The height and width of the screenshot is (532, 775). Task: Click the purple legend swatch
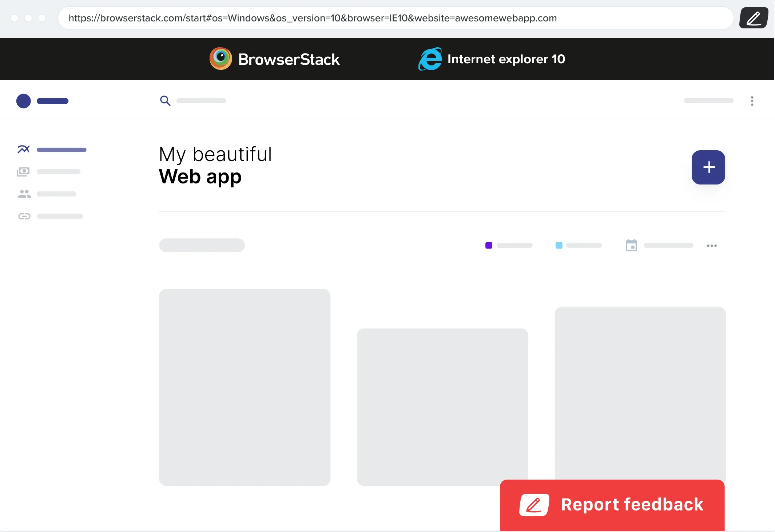pyautogui.click(x=489, y=245)
